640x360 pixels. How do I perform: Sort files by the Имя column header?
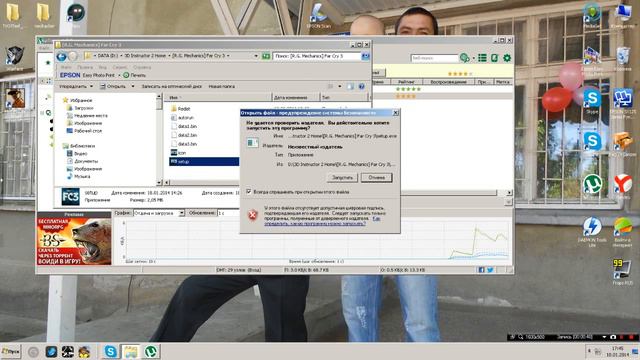218,98
